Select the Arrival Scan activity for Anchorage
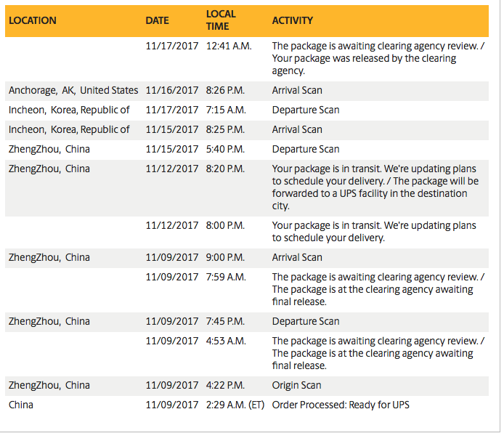The width and height of the screenshot is (504, 441). pos(297,91)
